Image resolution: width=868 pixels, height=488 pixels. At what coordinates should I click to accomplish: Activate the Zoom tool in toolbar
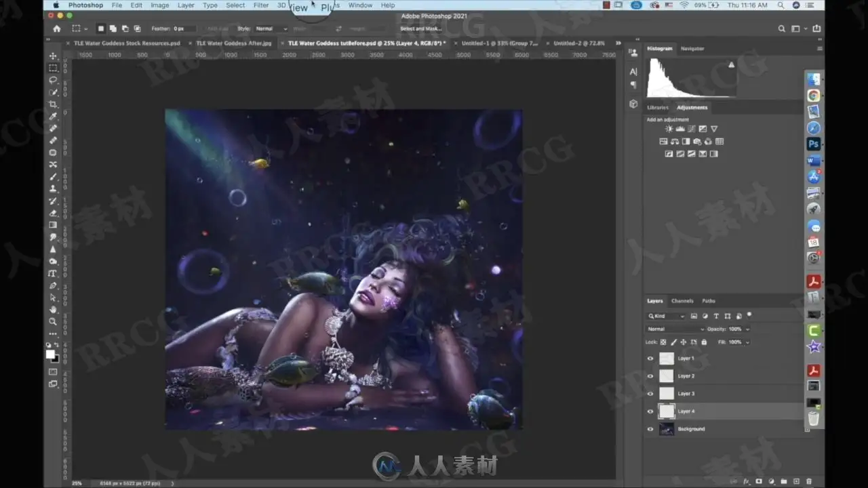pyautogui.click(x=53, y=321)
